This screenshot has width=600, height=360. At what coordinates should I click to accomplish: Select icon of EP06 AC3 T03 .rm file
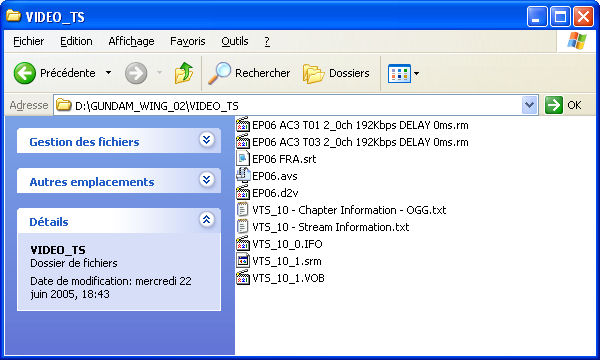[x=243, y=142]
